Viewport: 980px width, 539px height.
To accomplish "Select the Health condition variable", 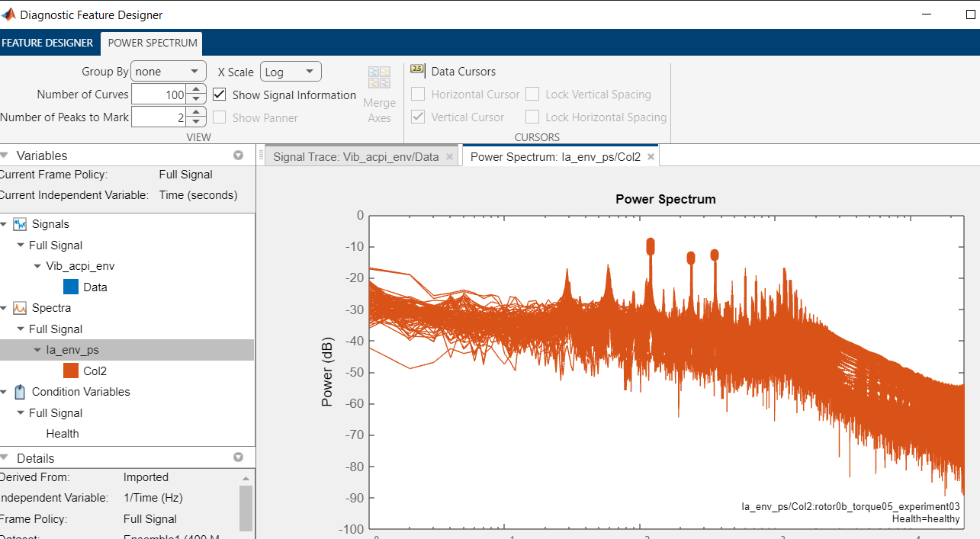I will click(x=63, y=434).
